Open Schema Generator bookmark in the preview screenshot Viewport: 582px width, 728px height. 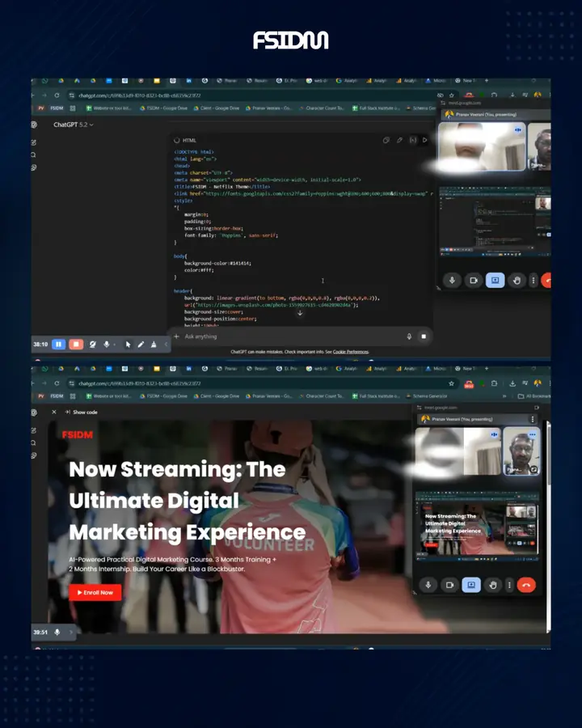tap(427, 396)
